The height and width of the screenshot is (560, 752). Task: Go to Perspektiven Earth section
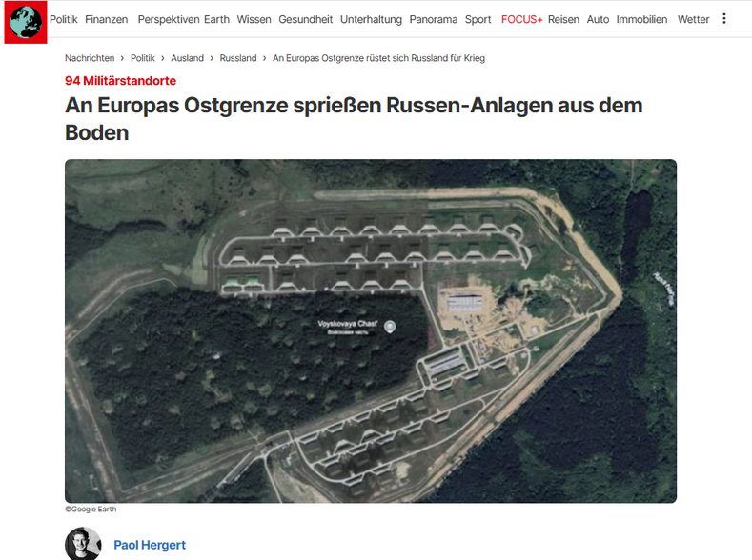pyautogui.click(x=184, y=19)
